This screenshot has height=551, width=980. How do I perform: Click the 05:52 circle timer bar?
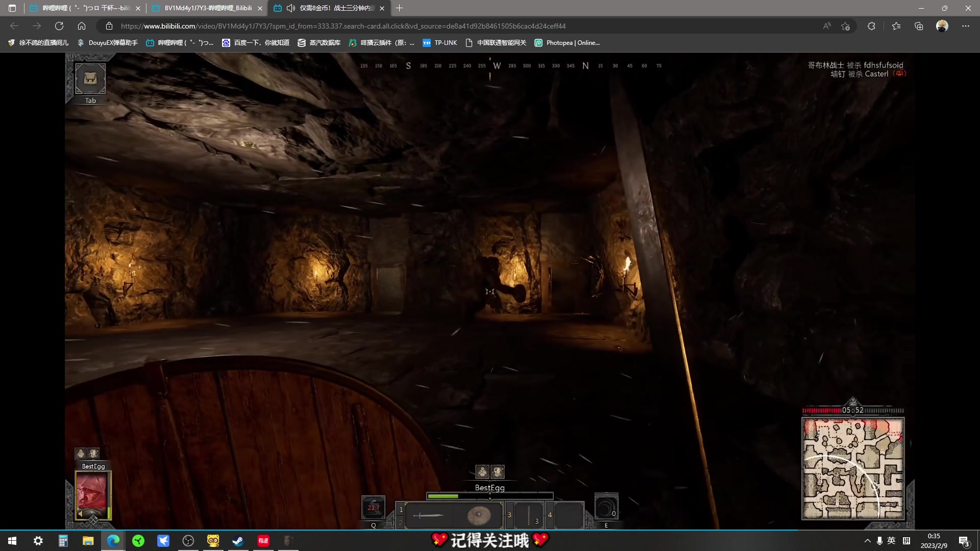tap(853, 410)
